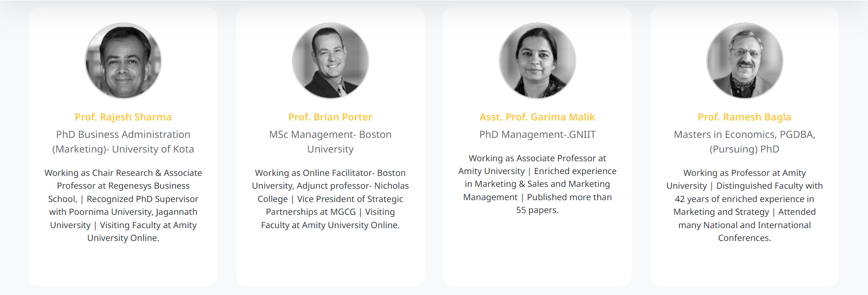
Task: Click the Prof. Ramesh Bagla name heading
Action: click(744, 117)
